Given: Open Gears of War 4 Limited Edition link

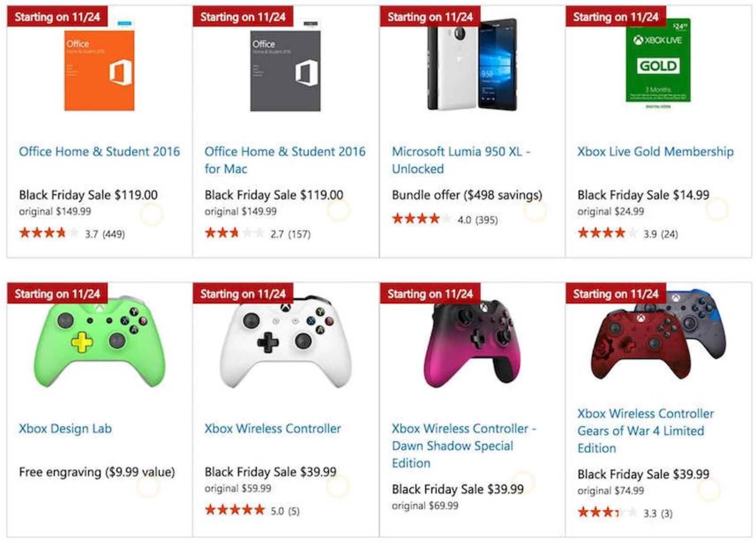Looking at the screenshot, I should (645, 431).
